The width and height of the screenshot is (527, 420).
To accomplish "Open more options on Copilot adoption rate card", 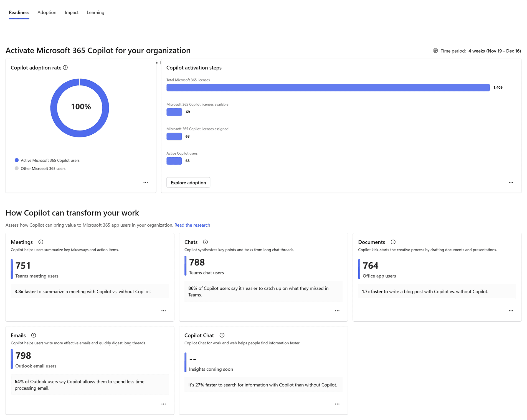I will point(146,182).
